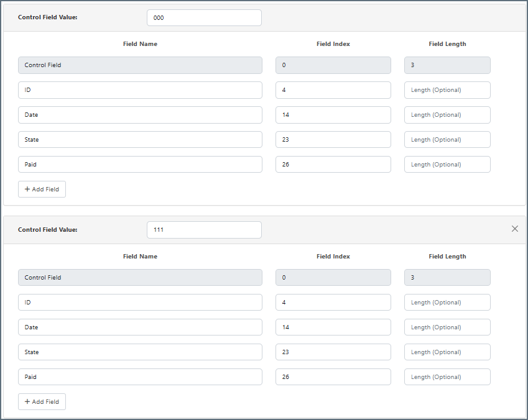Set optional length for Date in 111 section
Viewport: 528px width, 420px height.
(x=447, y=327)
